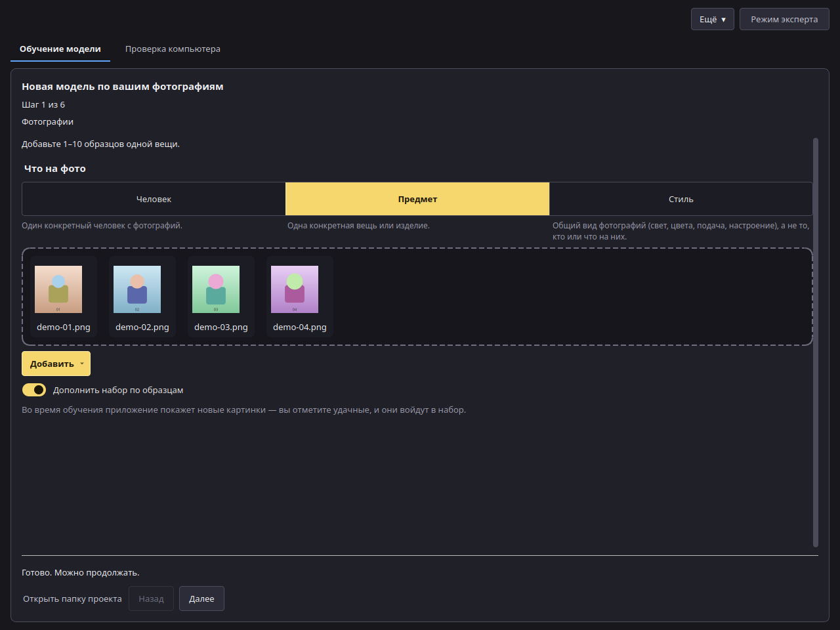
Task: Click the file name demo-01.png
Action: coord(64,327)
